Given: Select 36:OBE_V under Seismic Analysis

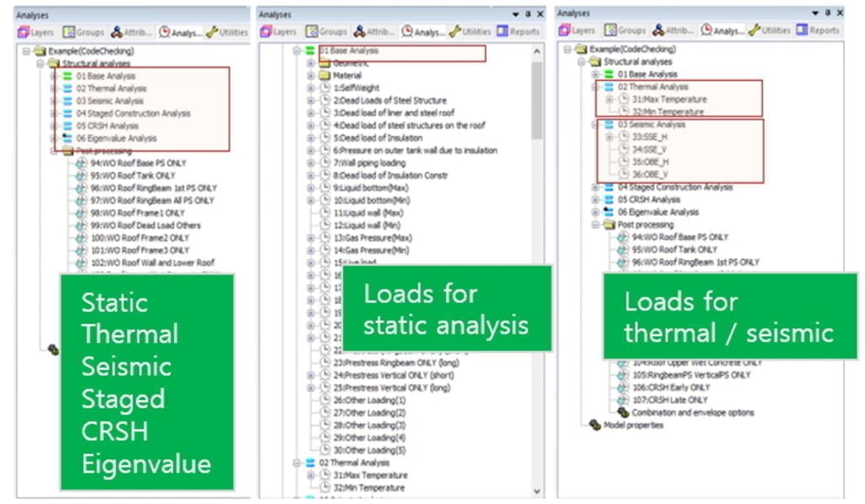Looking at the screenshot, I should pos(650,175).
